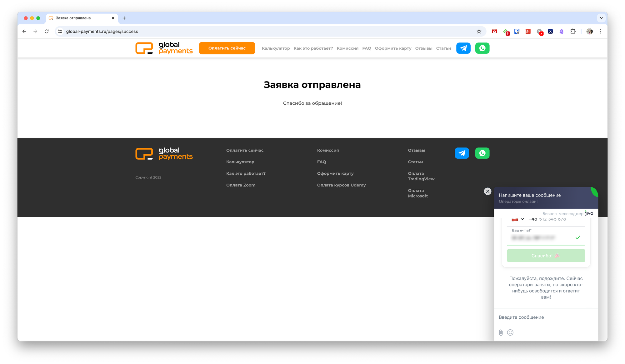Open the tab search chevron dropdown
This screenshot has height=364, width=625.
[601, 18]
